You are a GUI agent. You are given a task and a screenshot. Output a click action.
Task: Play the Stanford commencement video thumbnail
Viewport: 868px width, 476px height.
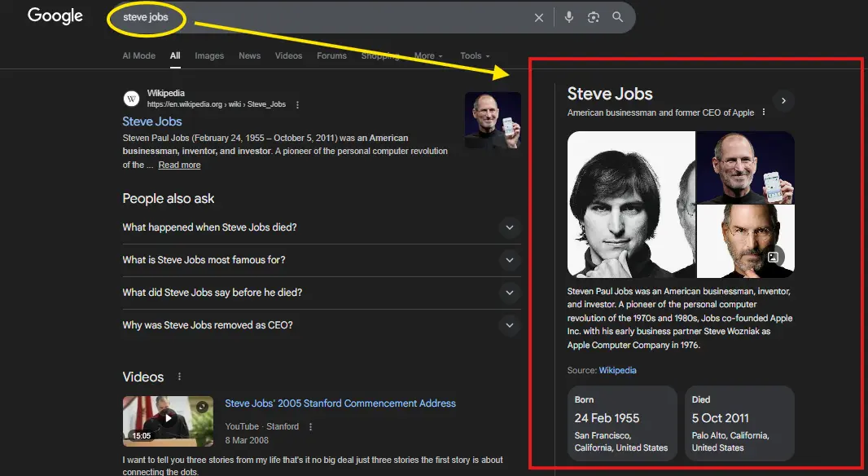[168, 421]
